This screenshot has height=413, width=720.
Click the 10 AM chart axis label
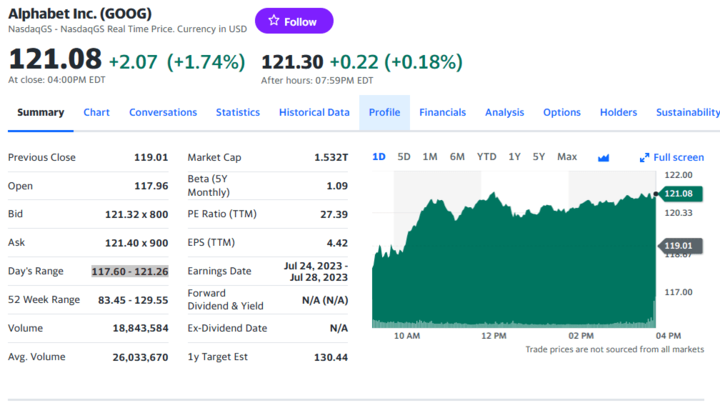coord(407,336)
